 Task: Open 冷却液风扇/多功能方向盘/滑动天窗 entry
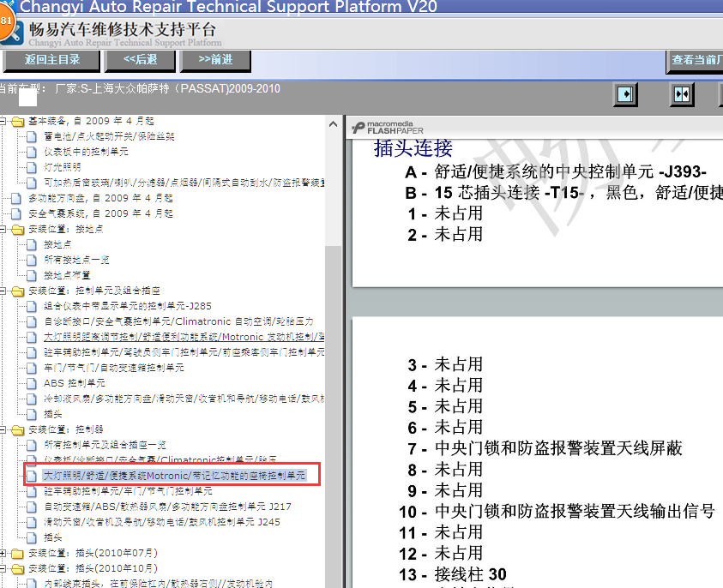(x=184, y=399)
